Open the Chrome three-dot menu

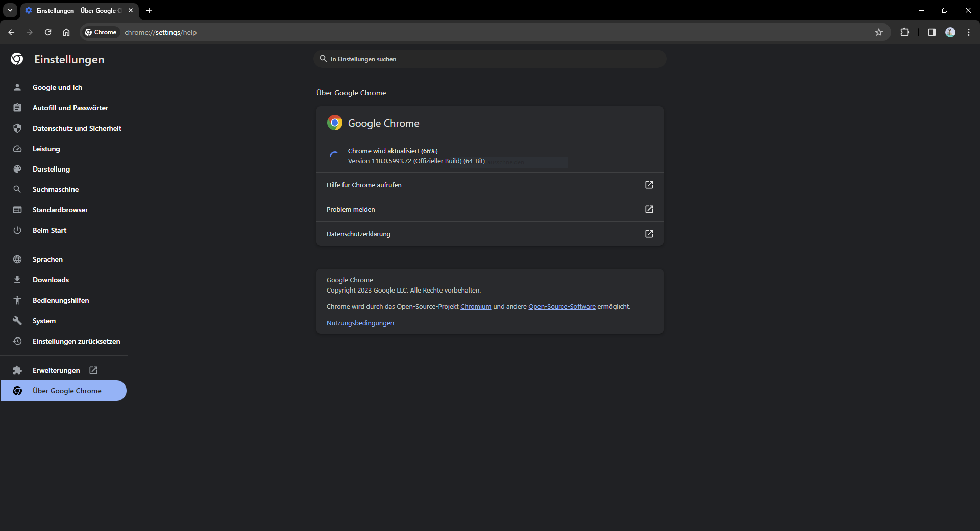tap(969, 32)
